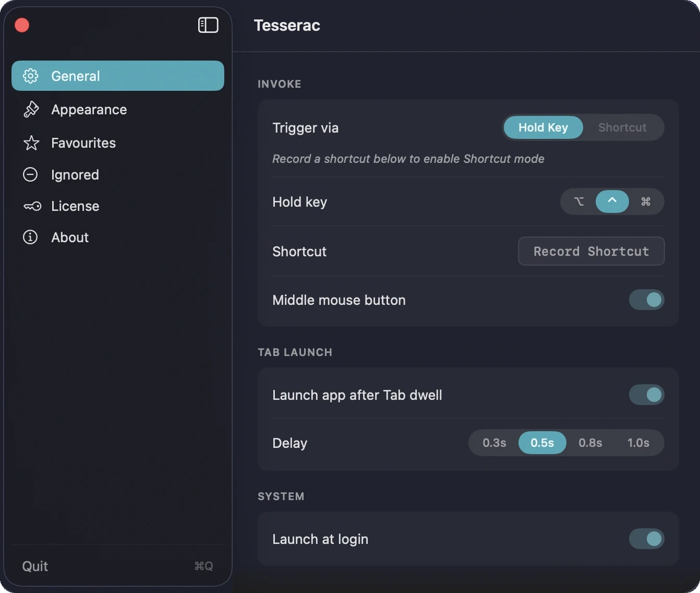Click the 'Record a shortcut below' hint text

tap(408, 159)
